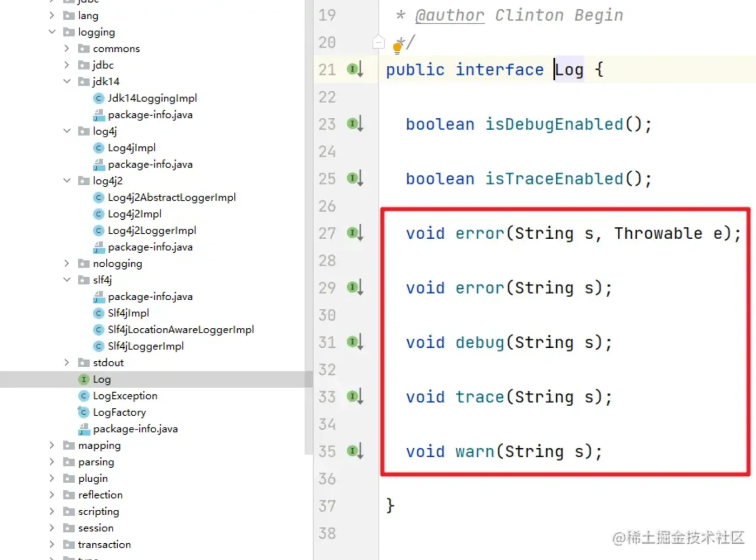
Task: Click the interface icon of Log in tree
Action: pyautogui.click(x=84, y=380)
